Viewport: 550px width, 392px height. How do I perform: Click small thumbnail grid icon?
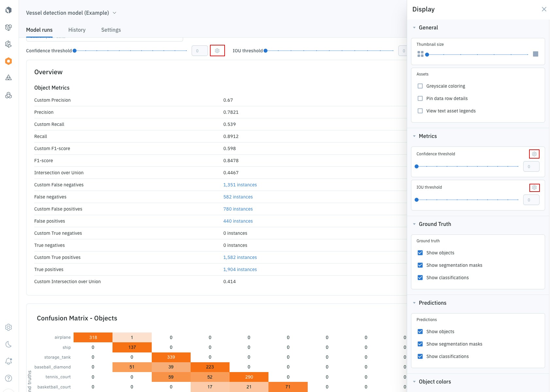click(x=421, y=54)
